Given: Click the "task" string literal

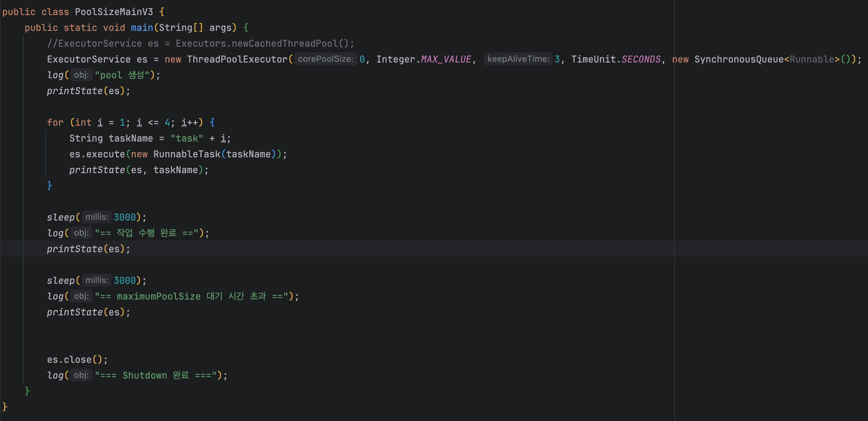Looking at the screenshot, I should pyautogui.click(x=187, y=138).
